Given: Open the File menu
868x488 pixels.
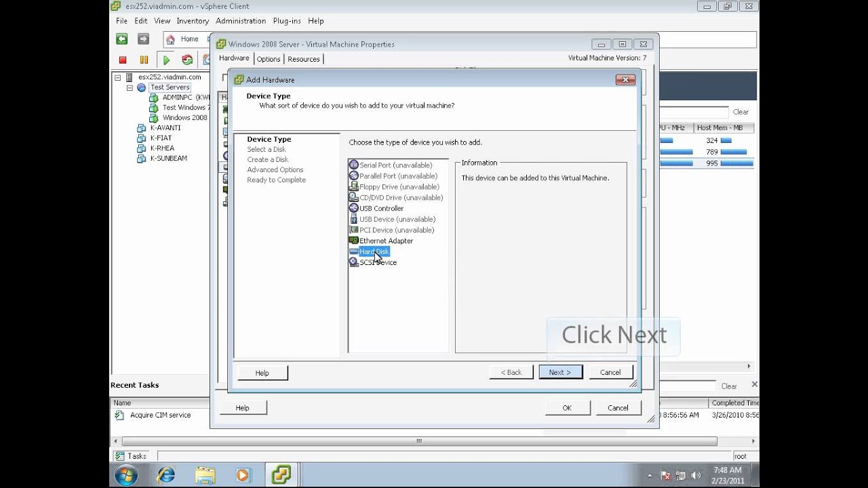Looking at the screenshot, I should 121,21.
